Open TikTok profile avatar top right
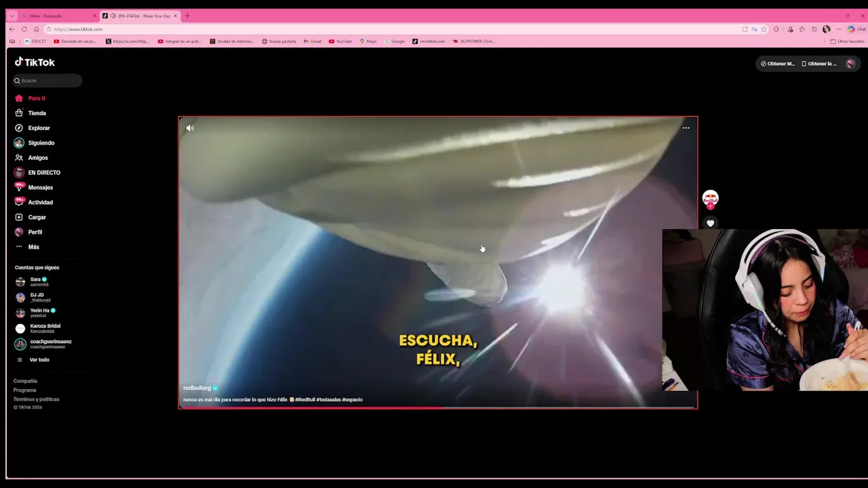The image size is (868, 488). point(850,64)
